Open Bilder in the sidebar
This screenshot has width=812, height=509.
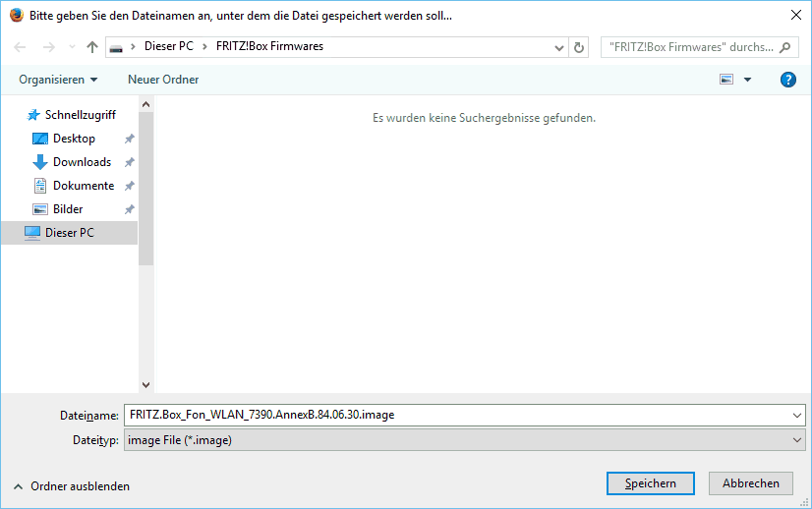pyautogui.click(x=68, y=209)
